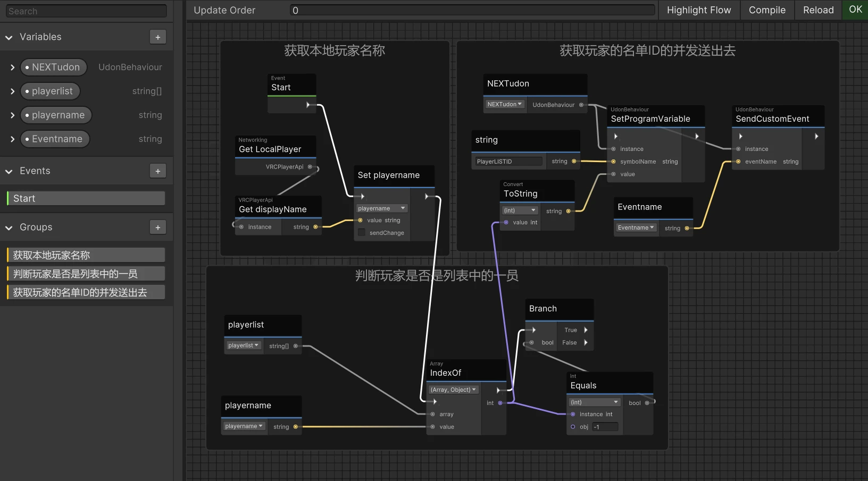
Task: Open playerlist dropdown in playerlist node
Action: [244, 345]
